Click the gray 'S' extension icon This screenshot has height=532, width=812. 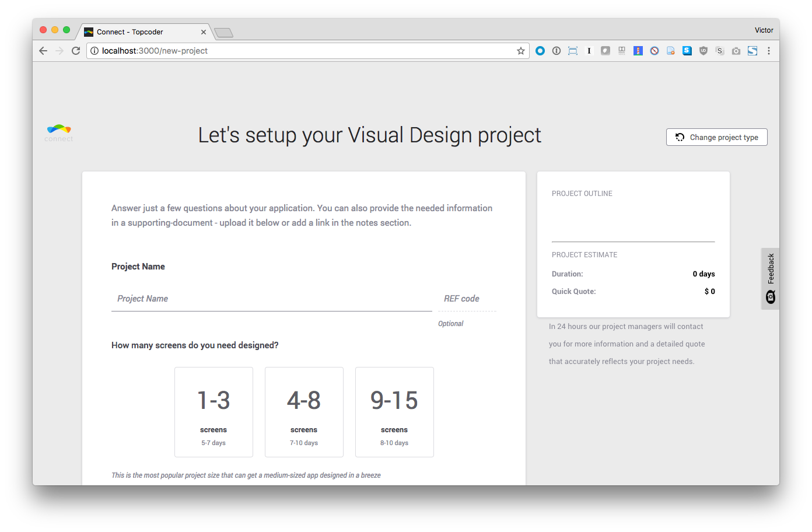[x=720, y=51]
